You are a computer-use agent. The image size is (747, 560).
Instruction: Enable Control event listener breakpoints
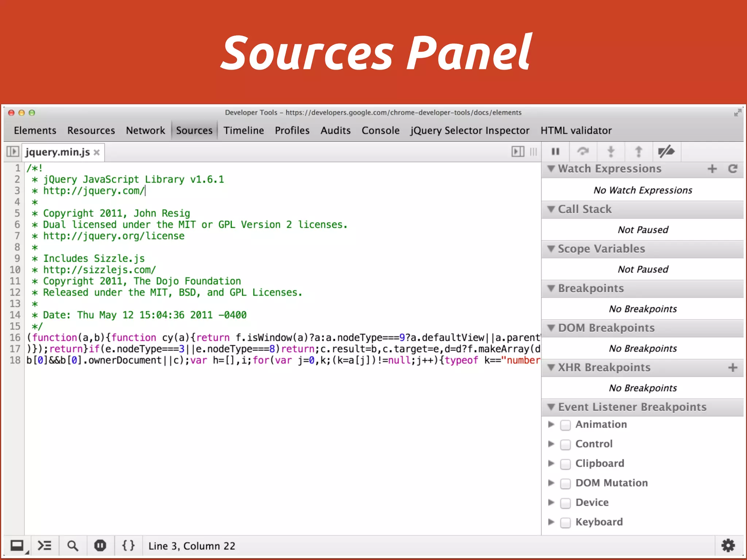click(565, 444)
